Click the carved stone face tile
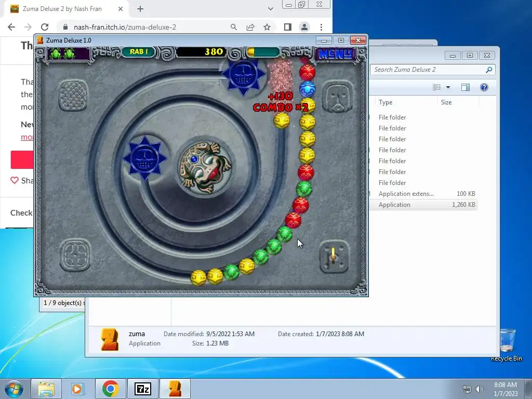 (338, 96)
